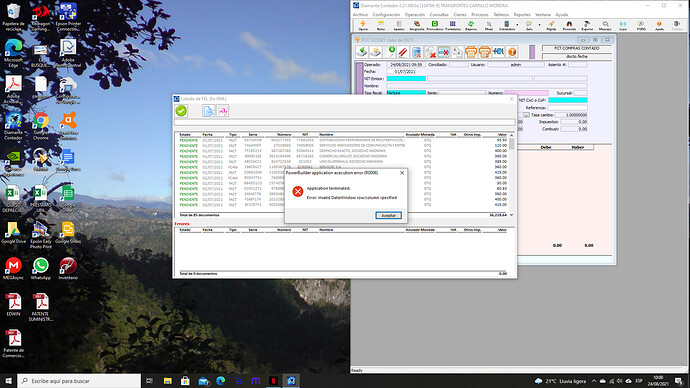Open the Tipo fiscal Factura combo box

pos(406,93)
